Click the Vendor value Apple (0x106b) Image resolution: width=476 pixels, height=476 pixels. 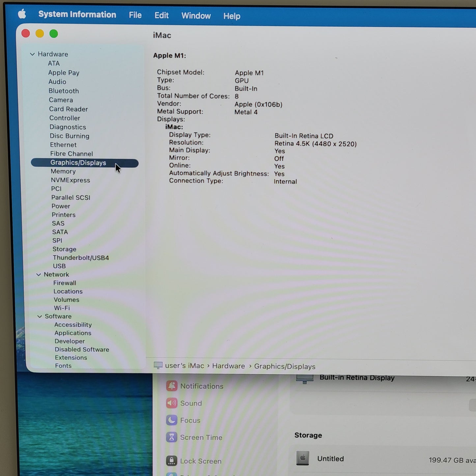(259, 104)
